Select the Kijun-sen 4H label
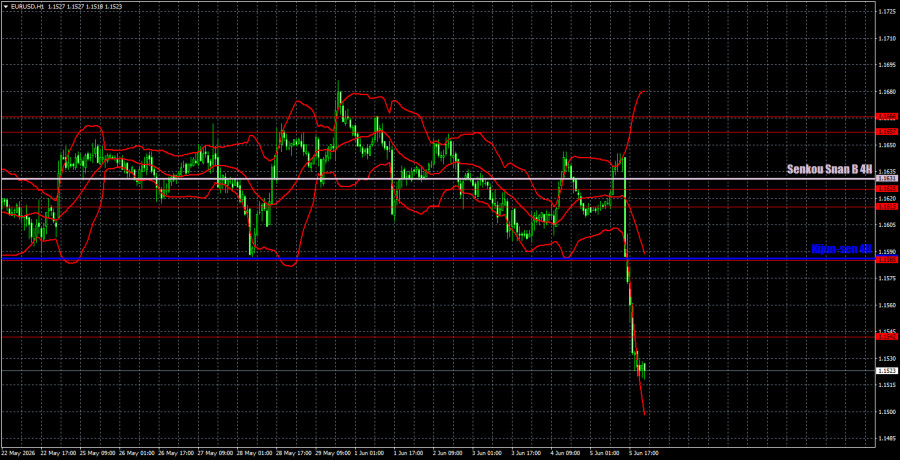 [x=841, y=249]
